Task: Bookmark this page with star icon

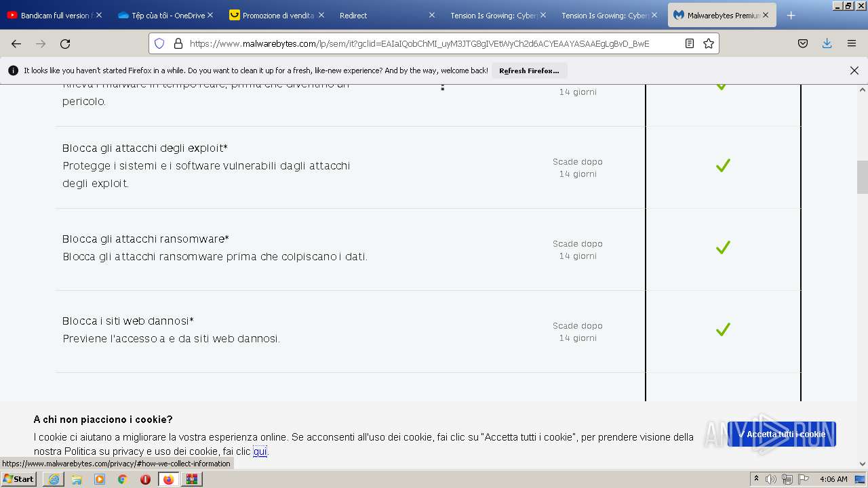Action: coord(709,43)
